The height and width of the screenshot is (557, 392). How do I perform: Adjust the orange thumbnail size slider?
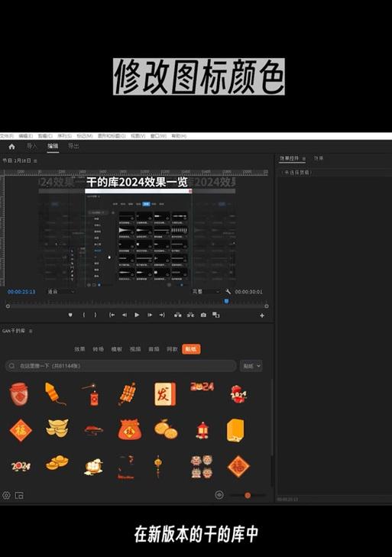pos(248,495)
